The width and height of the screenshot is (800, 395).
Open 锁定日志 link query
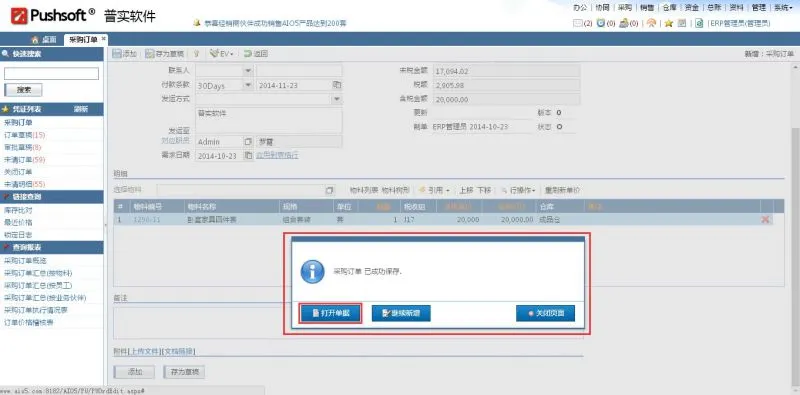[x=18, y=234]
